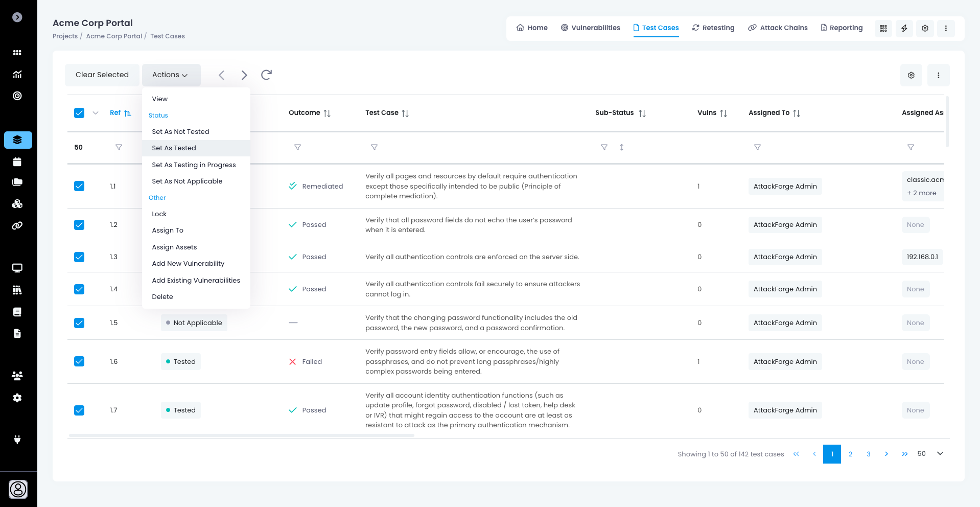Image resolution: width=980 pixels, height=507 pixels.
Task: Deselect the checkbox for row 1.2
Action: 79,225
